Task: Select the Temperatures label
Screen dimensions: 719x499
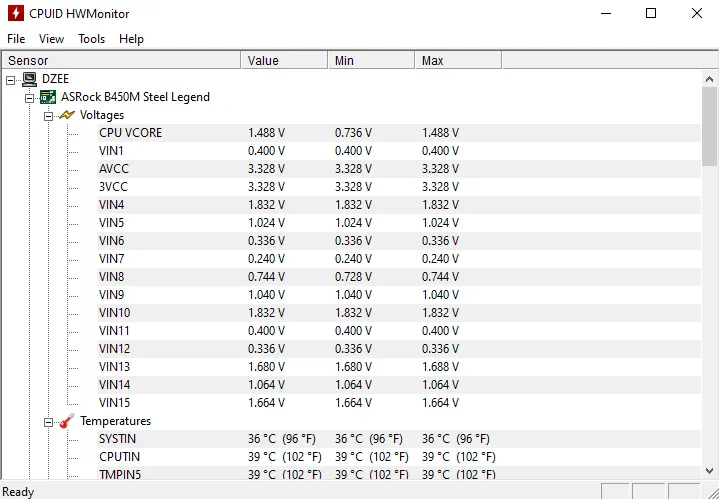Action: coord(115,421)
